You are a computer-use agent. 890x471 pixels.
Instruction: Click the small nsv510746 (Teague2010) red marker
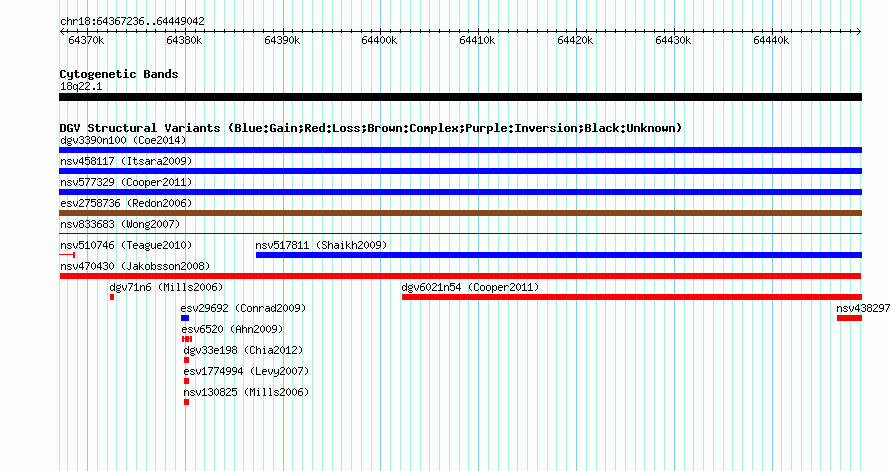[67, 255]
